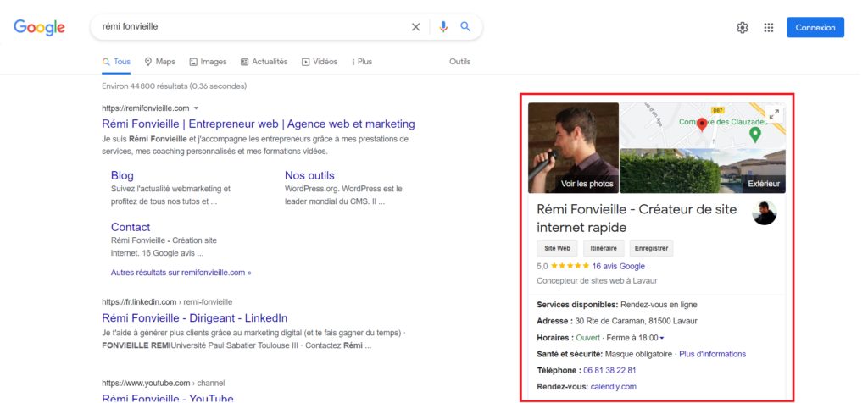This screenshot has width=868, height=403.
Task: Open the map thumbnail in panel
Action: [703, 124]
